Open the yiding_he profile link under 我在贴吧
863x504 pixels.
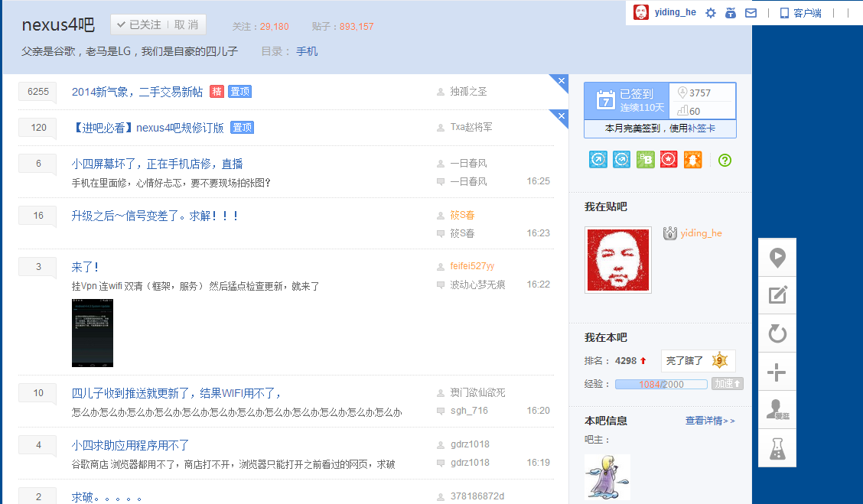click(x=701, y=233)
